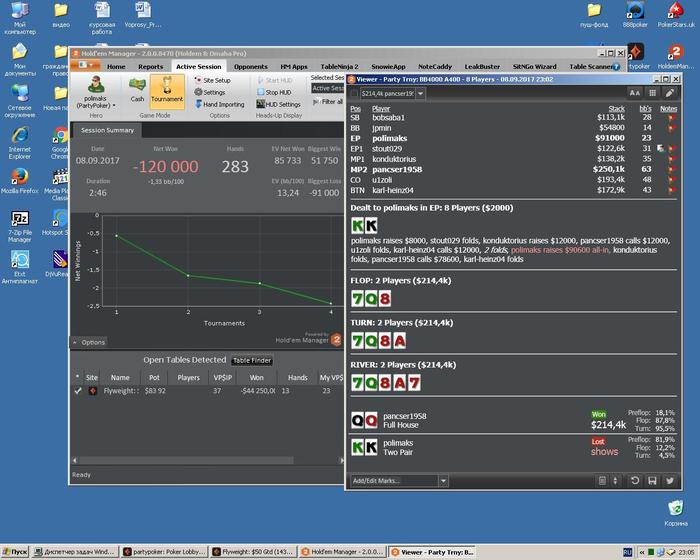Image resolution: width=700 pixels, height=560 pixels.
Task: Open the TableNinja 2 tab
Action: click(x=339, y=67)
